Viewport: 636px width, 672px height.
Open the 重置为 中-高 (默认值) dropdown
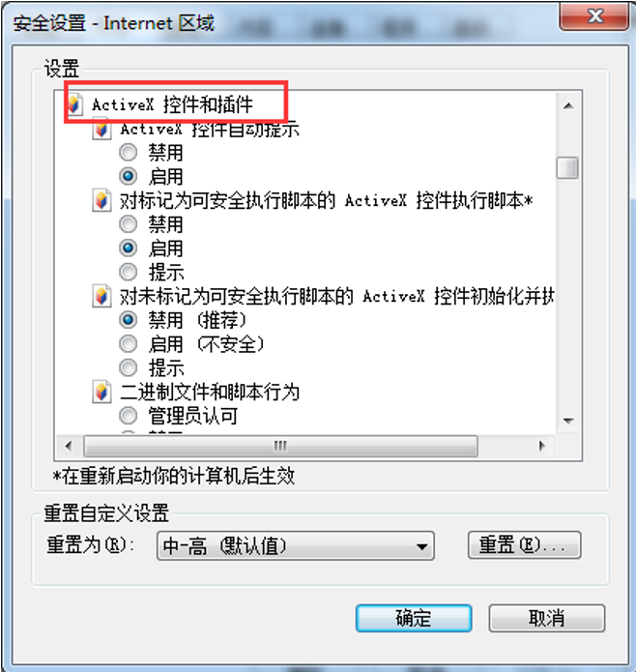(x=296, y=546)
